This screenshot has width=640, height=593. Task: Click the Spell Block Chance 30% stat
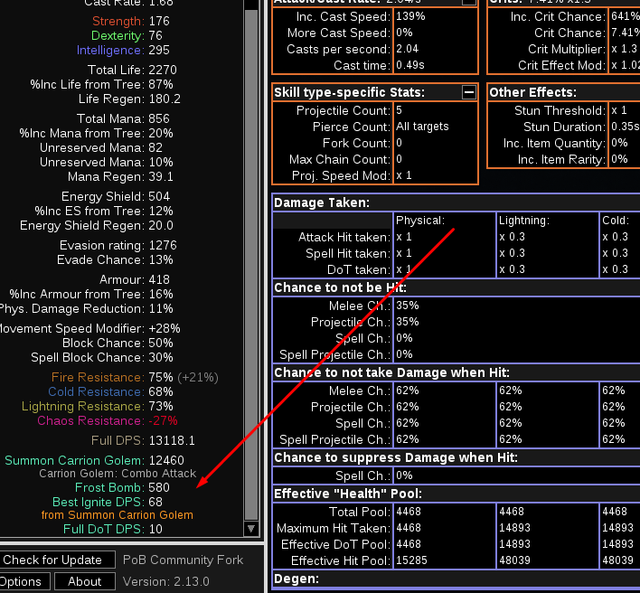[x=102, y=358]
